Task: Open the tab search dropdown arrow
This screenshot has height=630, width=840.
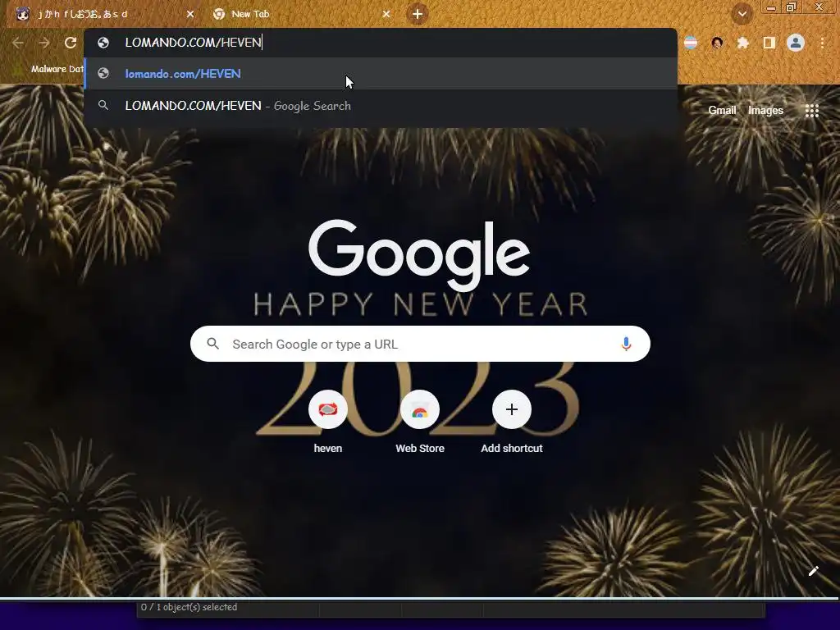Action: coord(742,14)
